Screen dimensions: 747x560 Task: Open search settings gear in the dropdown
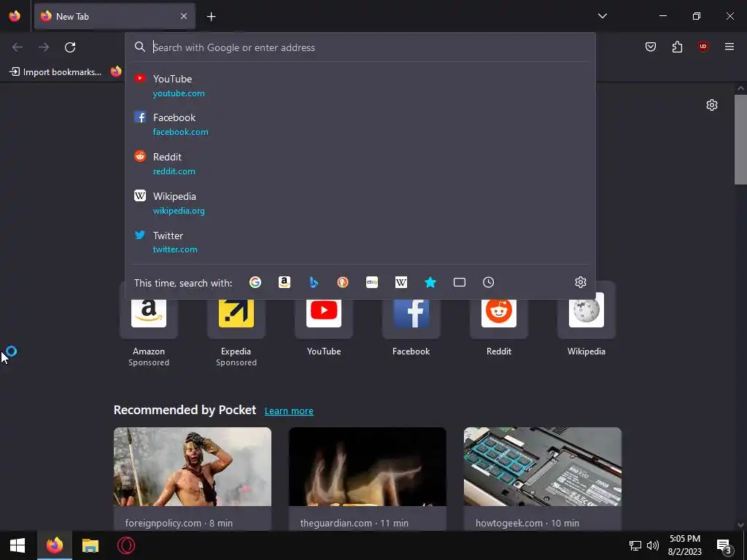[x=580, y=282]
